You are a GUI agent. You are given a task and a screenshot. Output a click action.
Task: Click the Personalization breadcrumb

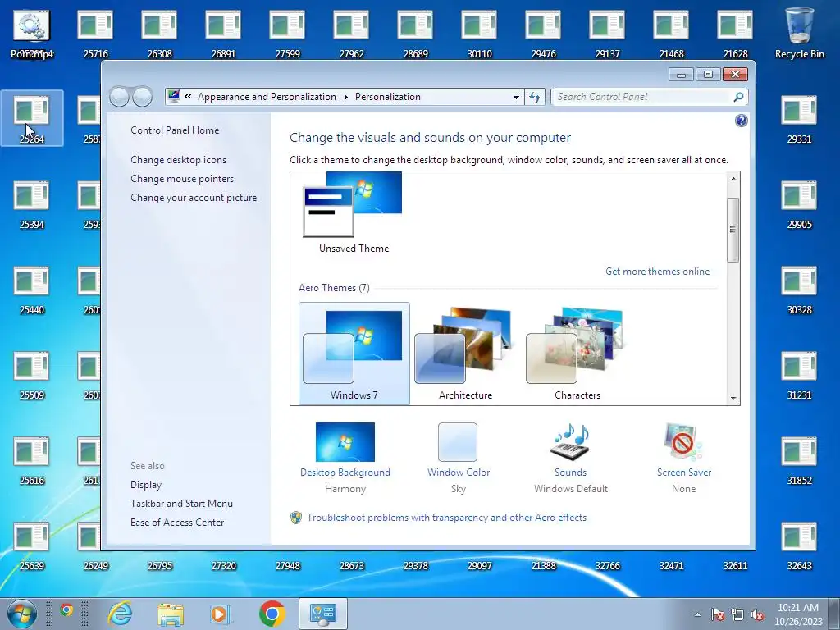pos(388,97)
